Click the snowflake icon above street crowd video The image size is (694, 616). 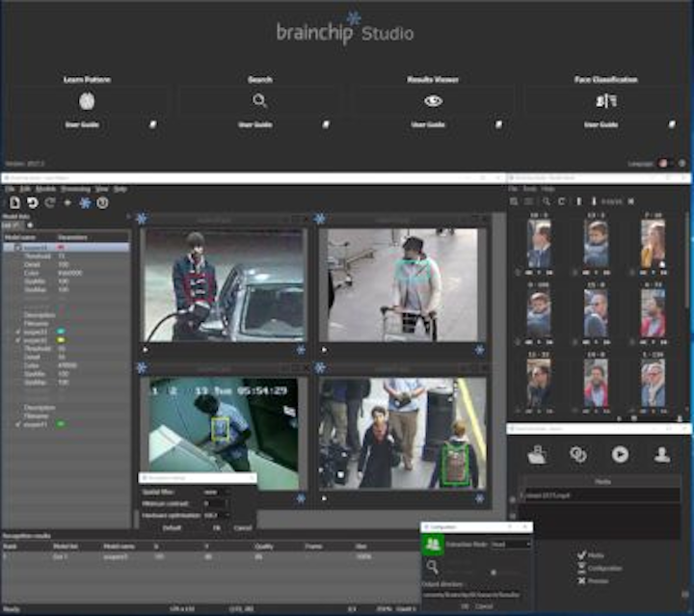pyautogui.click(x=320, y=367)
